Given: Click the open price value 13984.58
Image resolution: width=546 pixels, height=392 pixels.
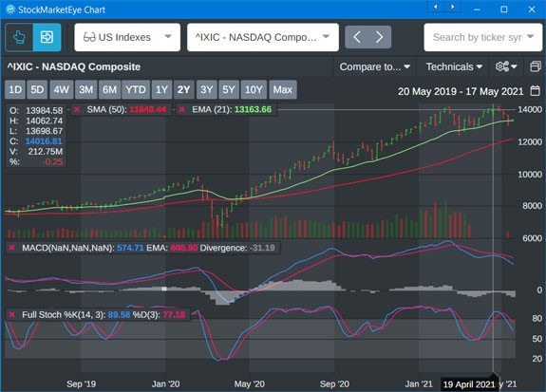Looking at the screenshot, I should click(x=45, y=111).
